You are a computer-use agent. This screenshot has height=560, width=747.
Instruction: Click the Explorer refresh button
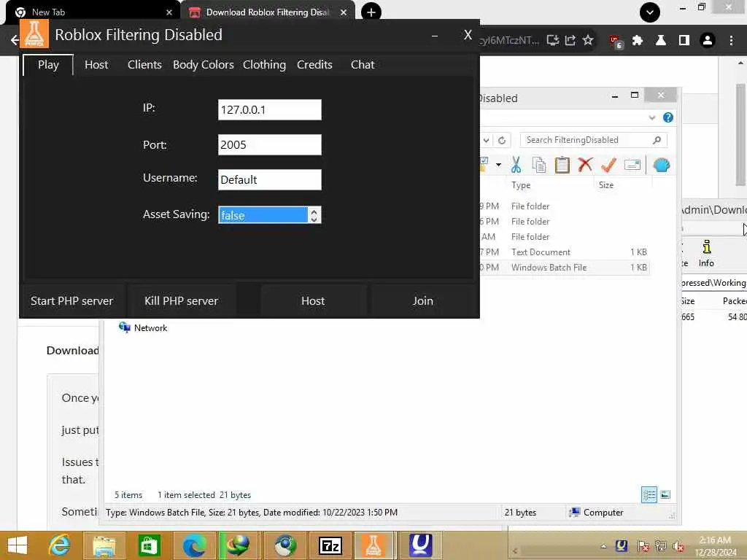(x=502, y=140)
